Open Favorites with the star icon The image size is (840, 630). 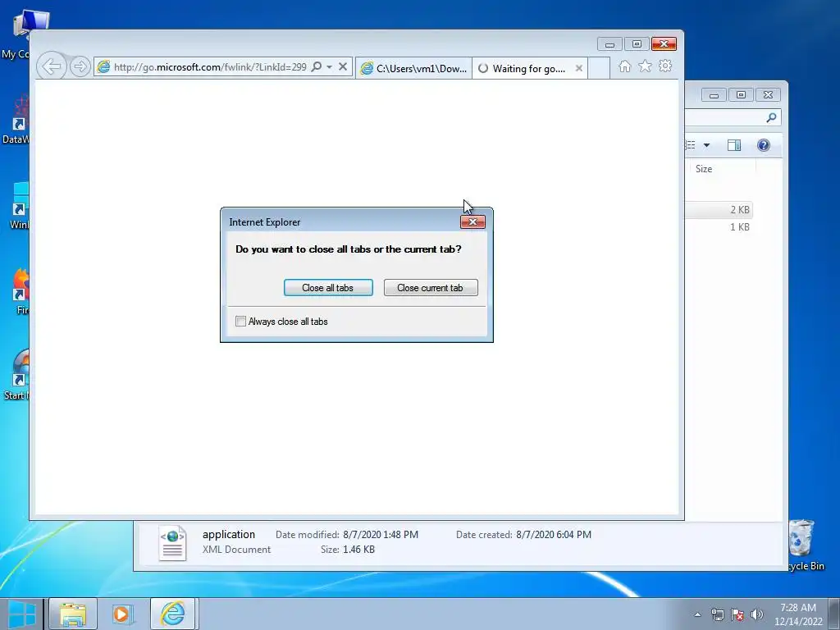pyautogui.click(x=645, y=66)
